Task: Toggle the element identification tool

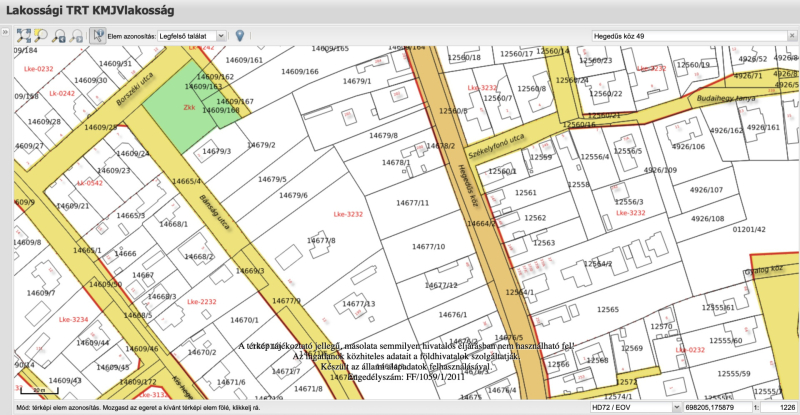Action: coord(98,35)
